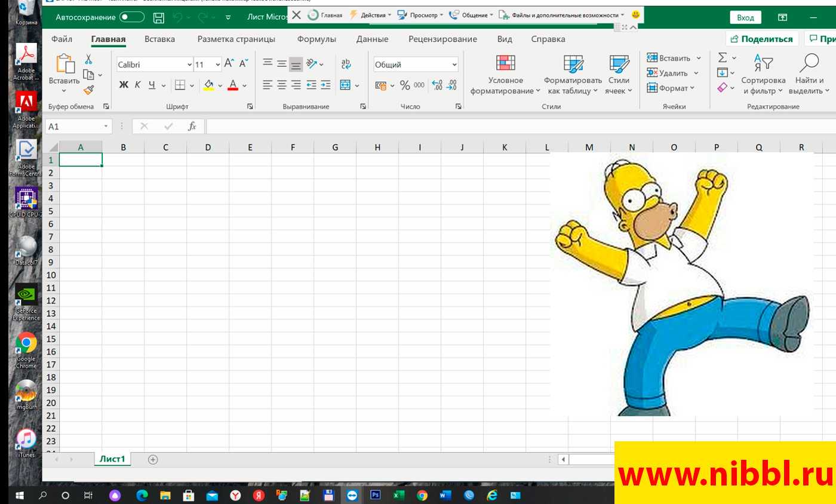Image resolution: width=836 pixels, height=504 pixels.
Task: Open the Формулы ribbon tab
Action: pyautogui.click(x=316, y=39)
